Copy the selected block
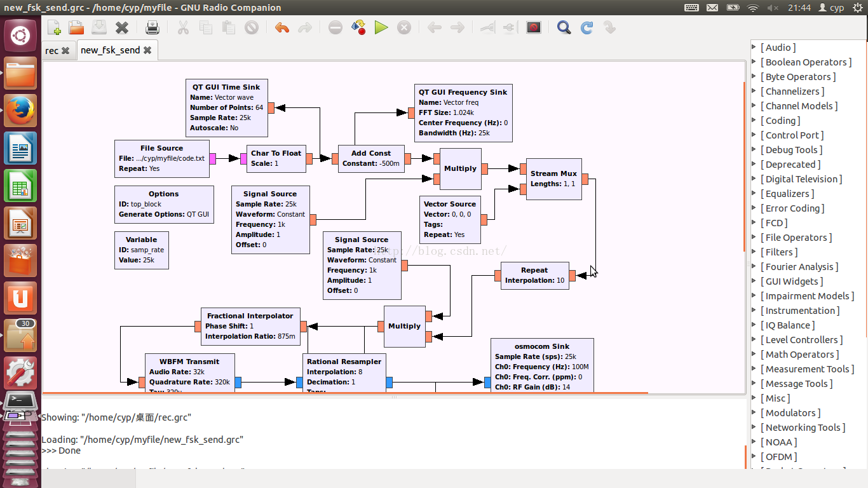 tap(206, 27)
